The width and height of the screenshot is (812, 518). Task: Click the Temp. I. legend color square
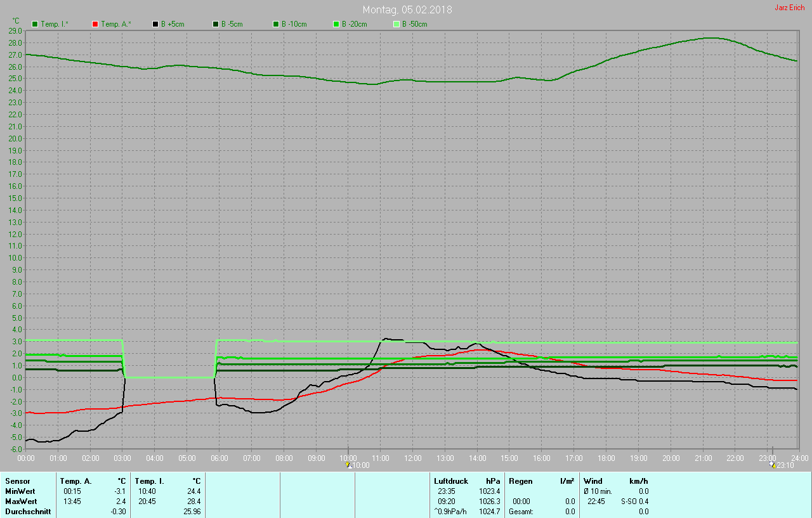coord(35,24)
